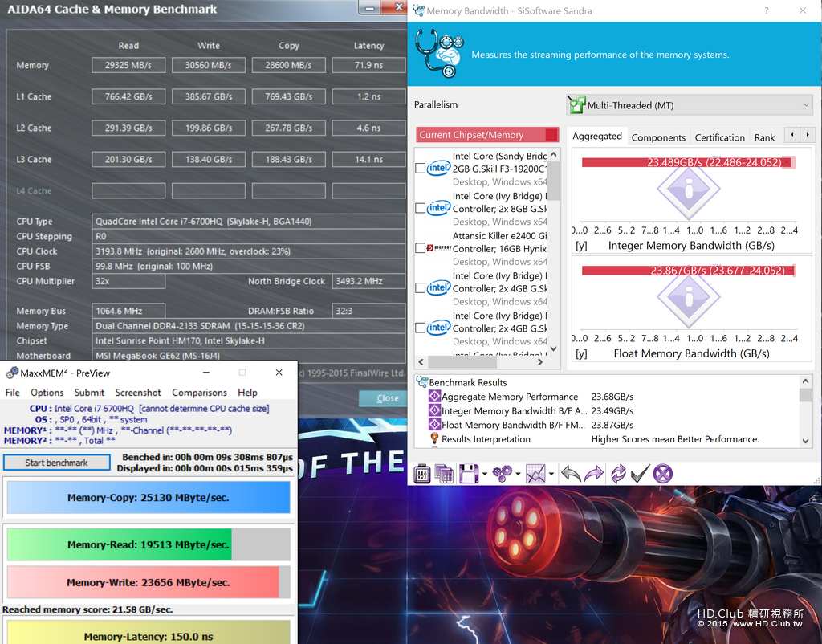
Task: Click the Benchmark Results scroll-down arrow
Action: [x=806, y=442]
